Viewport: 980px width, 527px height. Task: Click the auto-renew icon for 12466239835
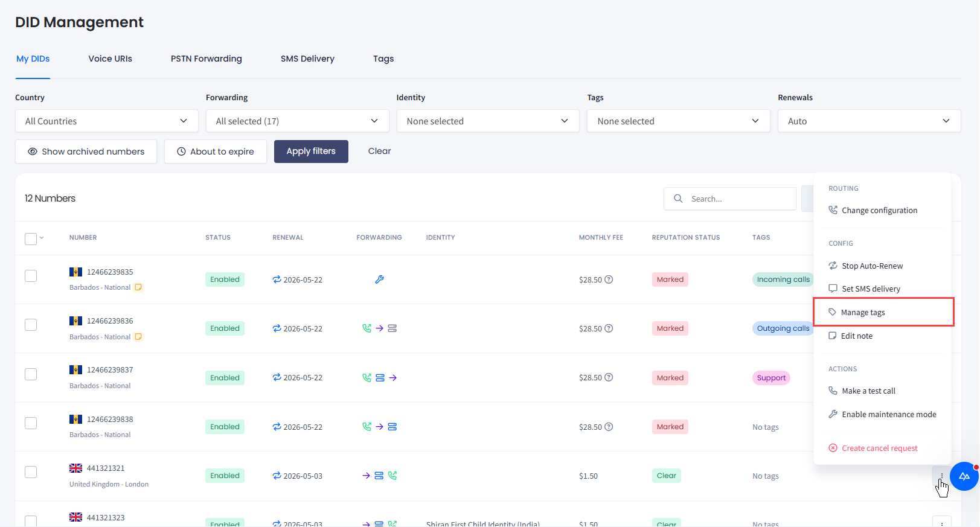click(277, 279)
